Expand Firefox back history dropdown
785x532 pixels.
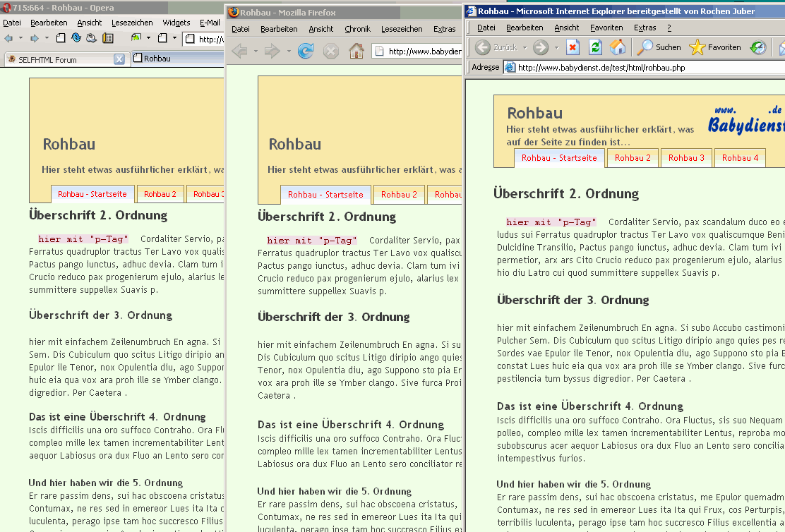256,51
